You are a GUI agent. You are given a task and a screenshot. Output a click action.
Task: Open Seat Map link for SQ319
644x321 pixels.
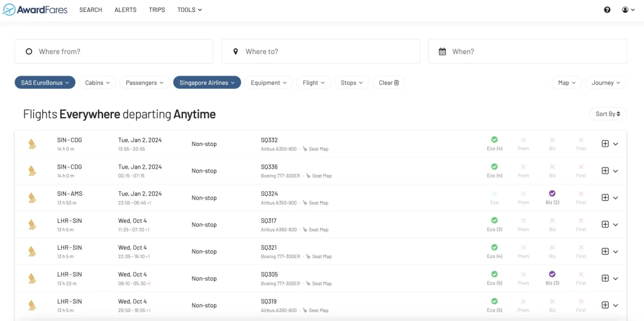(x=316, y=310)
